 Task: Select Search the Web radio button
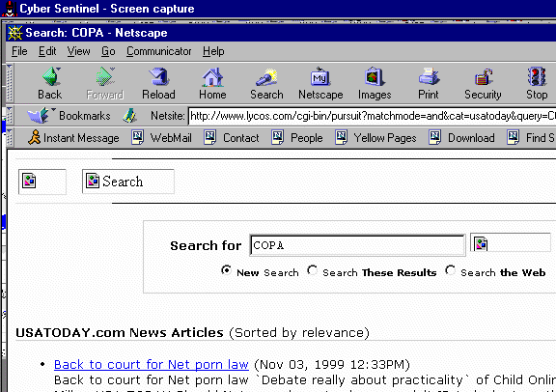(x=451, y=270)
